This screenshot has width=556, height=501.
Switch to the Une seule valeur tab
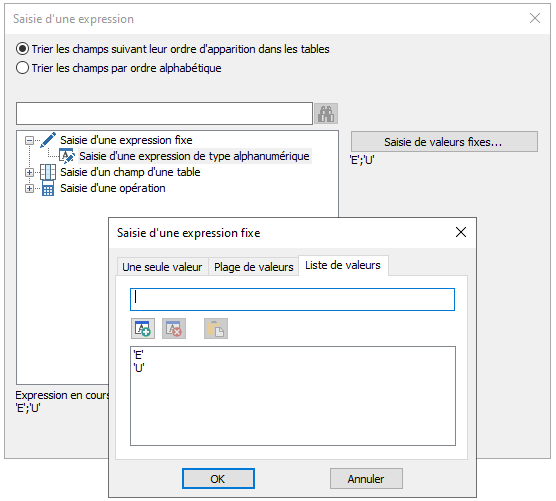click(x=162, y=267)
